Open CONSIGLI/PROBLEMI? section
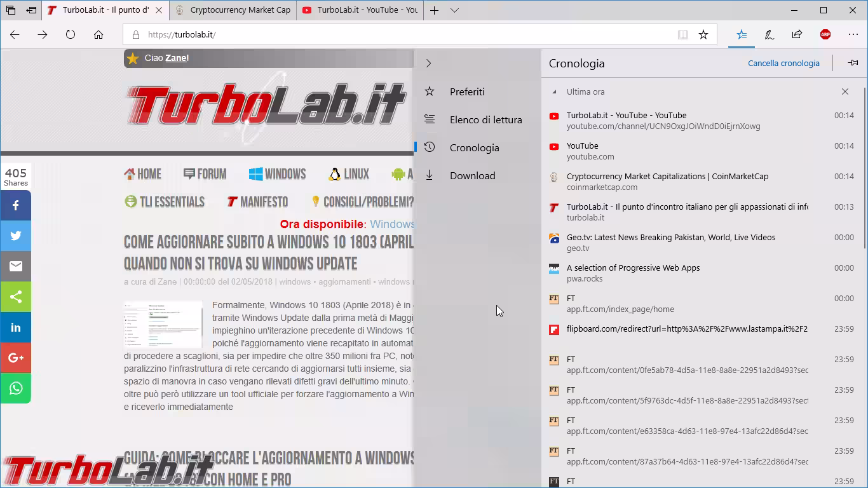Image resolution: width=868 pixels, height=488 pixels. click(x=362, y=202)
